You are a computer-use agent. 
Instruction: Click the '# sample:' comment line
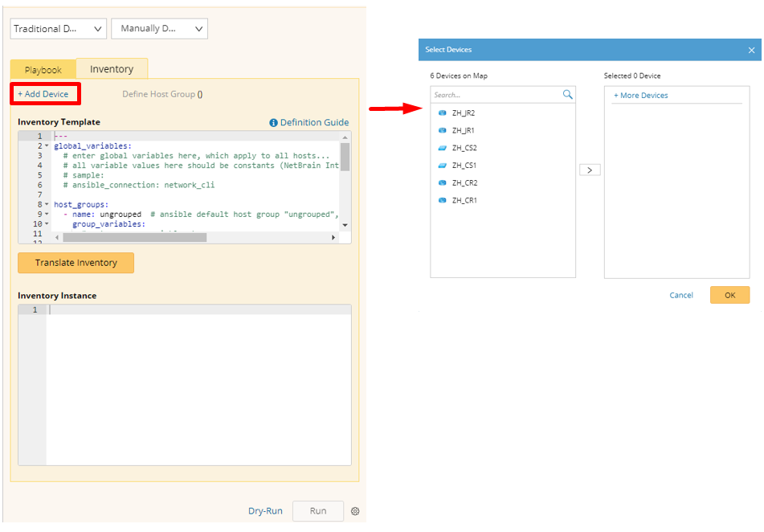point(84,175)
